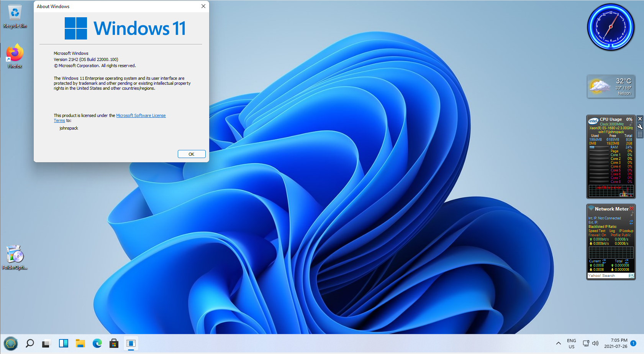Close the CPU Usage gadget
The height and width of the screenshot is (354, 644).
[x=640, y=119]
